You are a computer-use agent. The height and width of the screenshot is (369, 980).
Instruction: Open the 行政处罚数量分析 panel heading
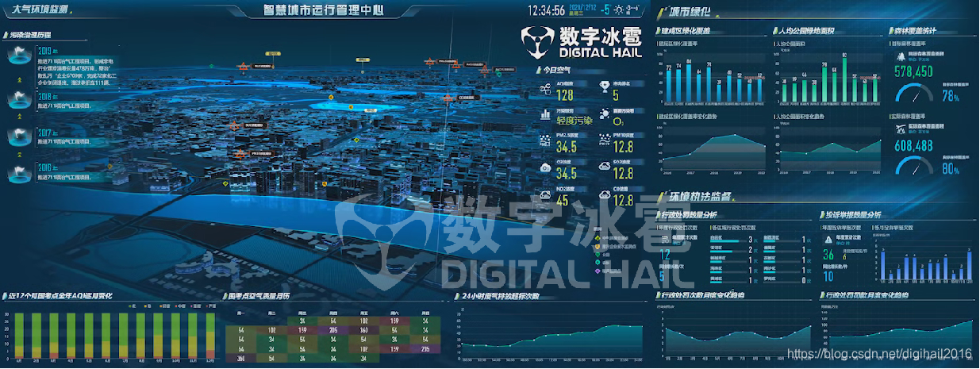(689, 215)
